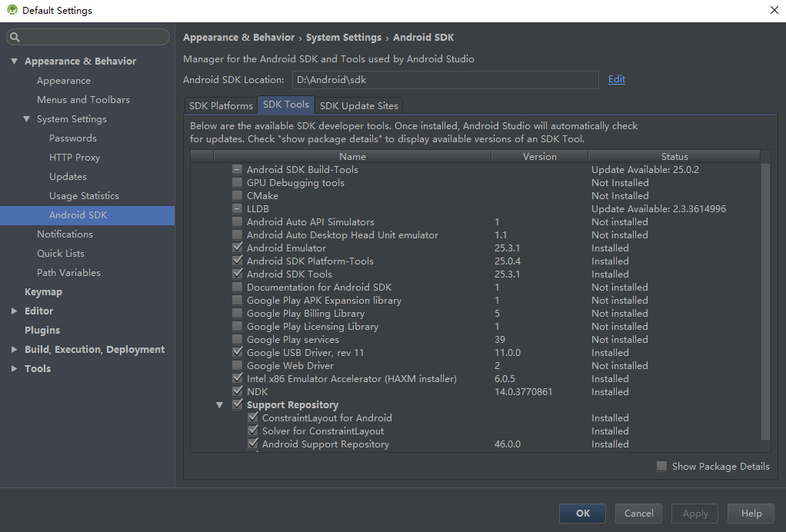The width and height of the screenshot is (786, 532).
Task: Open the SDK Update Sites tab
Action: [x=358, y=105]
